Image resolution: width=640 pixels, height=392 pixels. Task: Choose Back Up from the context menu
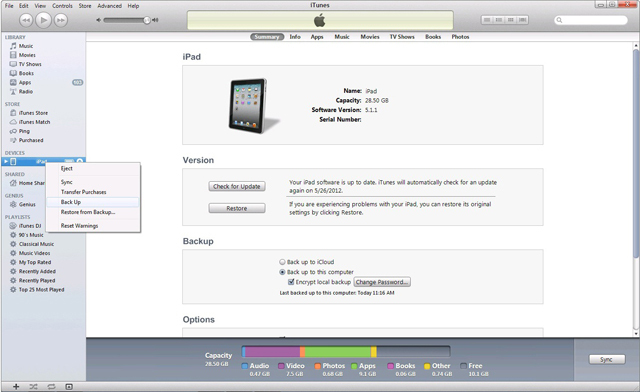tap(93, 202)
